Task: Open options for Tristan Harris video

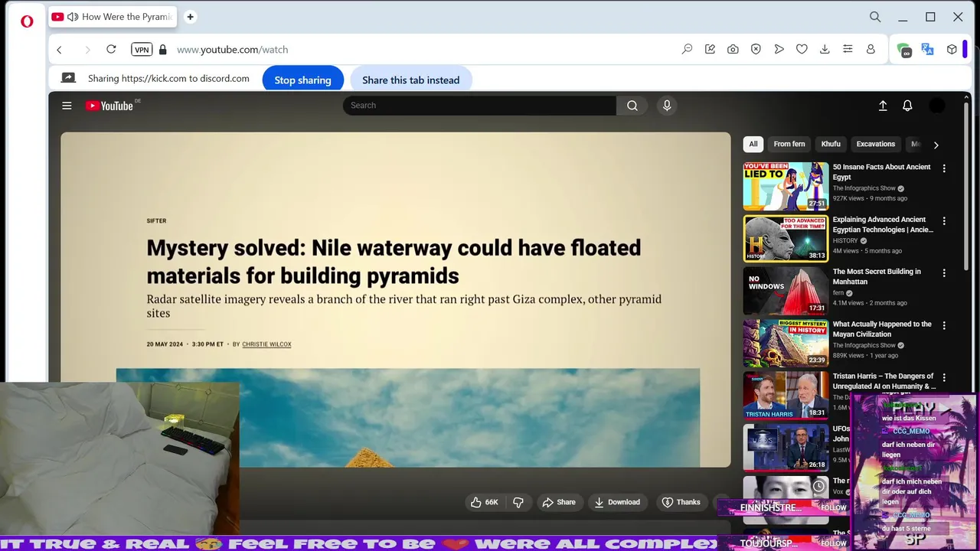Action: pos(944,377)
